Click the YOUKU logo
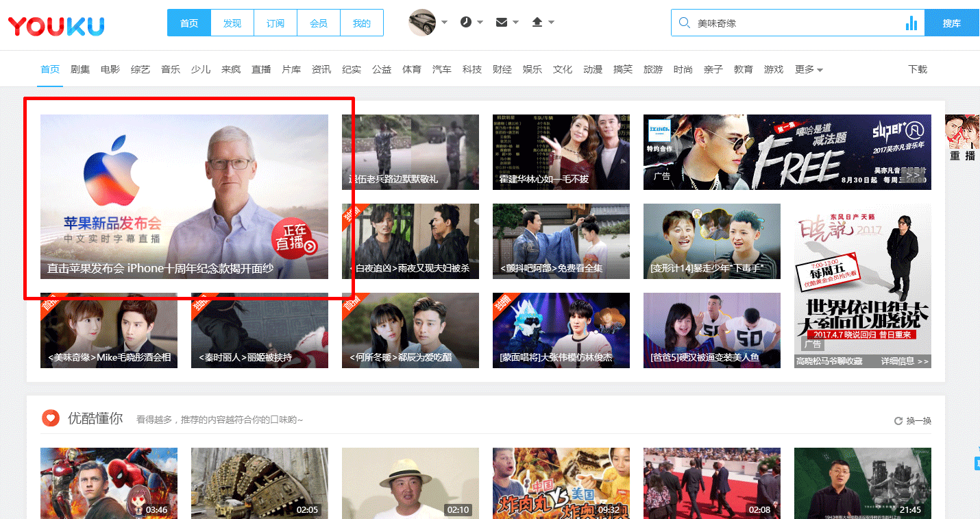 56,26
